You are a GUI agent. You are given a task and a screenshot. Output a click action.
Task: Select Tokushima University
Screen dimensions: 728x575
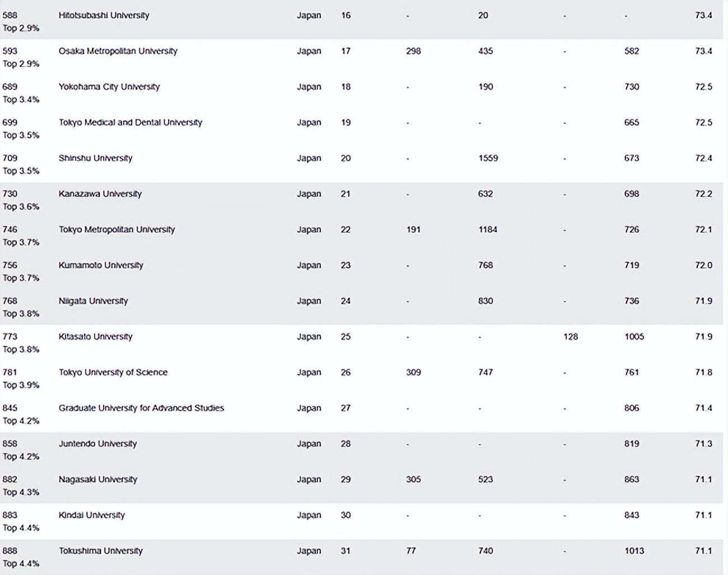[100, 551]
